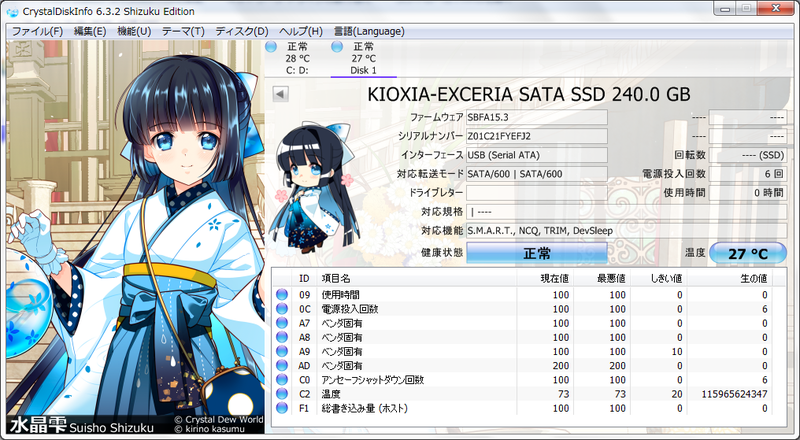The width and height of the screenshot is (800, 440).
Task: Select the 使用時間 attribute row
Action: coord(522,295)
